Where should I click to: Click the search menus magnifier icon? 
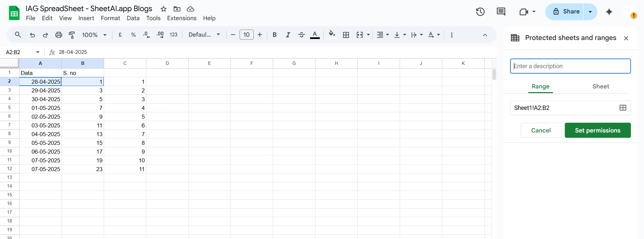(18, 35)
